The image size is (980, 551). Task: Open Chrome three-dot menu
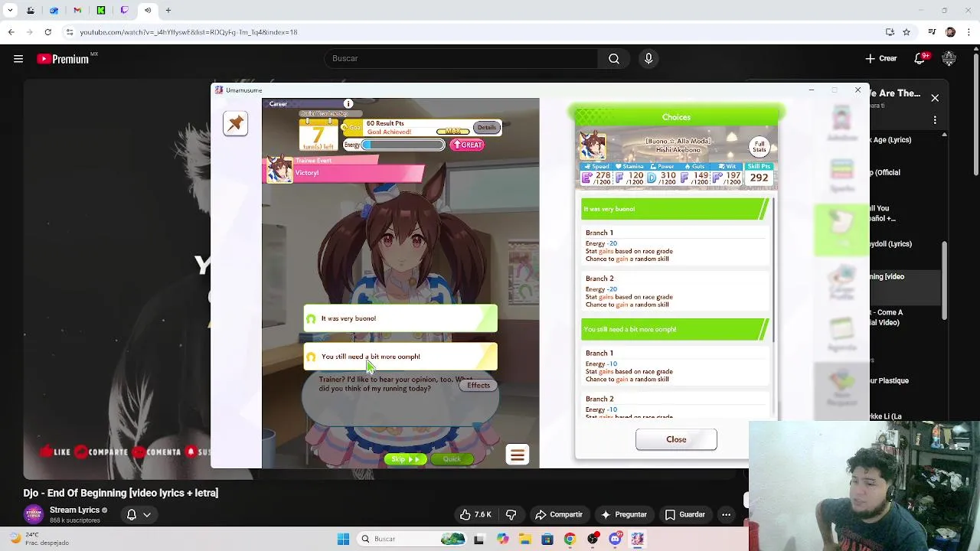pyautogui.click(x=968, y=32)
